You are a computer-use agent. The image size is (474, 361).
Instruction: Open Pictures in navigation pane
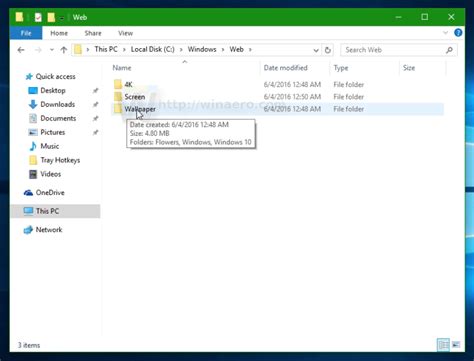tap(53, 132)
